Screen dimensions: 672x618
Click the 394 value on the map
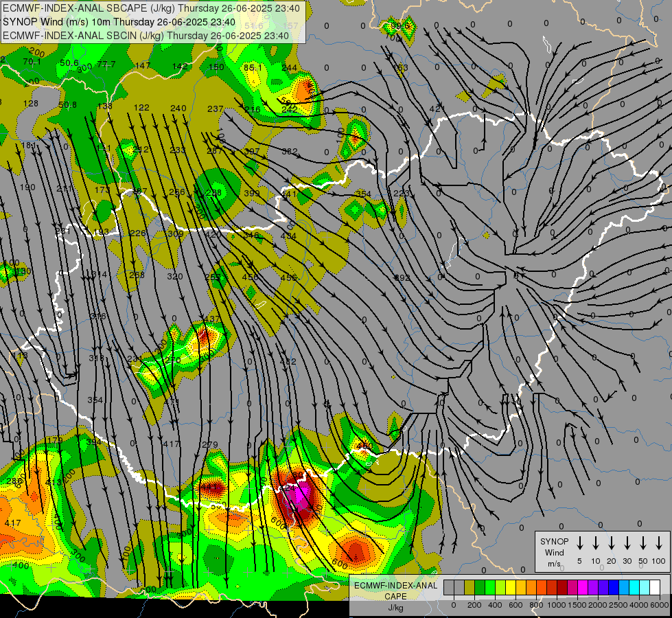(x=94, y=442)
